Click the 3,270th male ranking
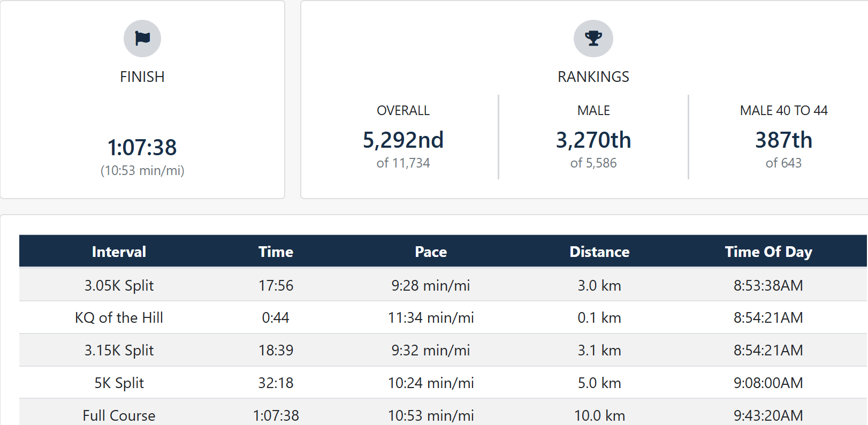Image resolution: width=868 pixels, height=425 pixels. coord(593,140)
